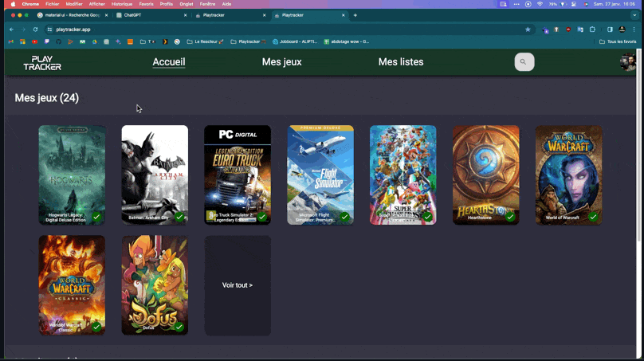Go to the Mes listes navigation tab
Image resolution: width=644 pixels, height=361 pixels.
[401, 62]
